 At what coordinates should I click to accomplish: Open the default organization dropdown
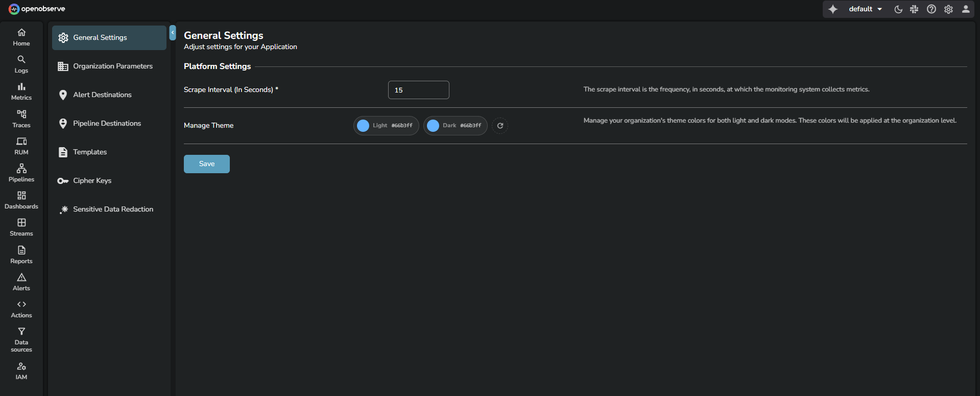pyautogui.click(x=865, y=9)
